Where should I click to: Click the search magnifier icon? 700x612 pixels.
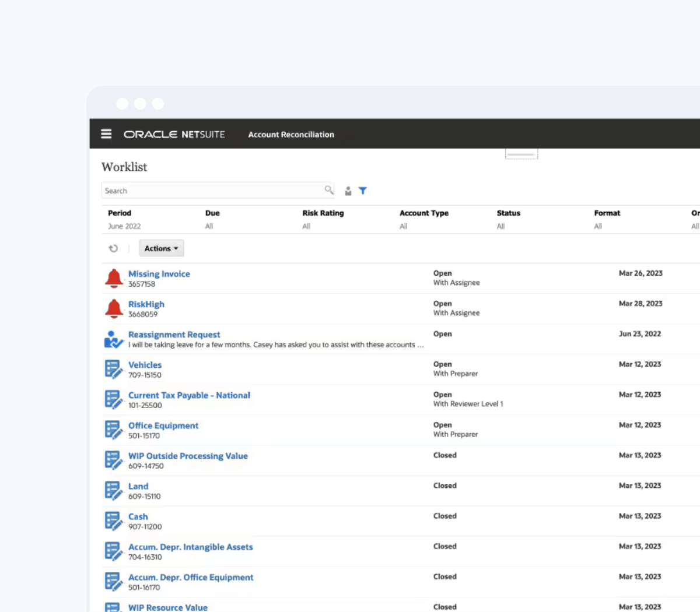tap(329, 190)
